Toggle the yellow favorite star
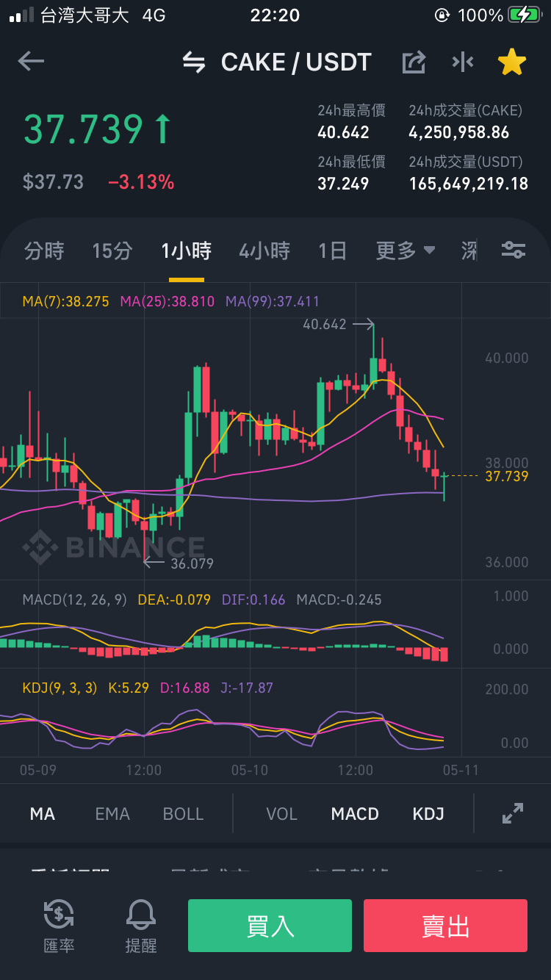551x980 pixels. 512,62
